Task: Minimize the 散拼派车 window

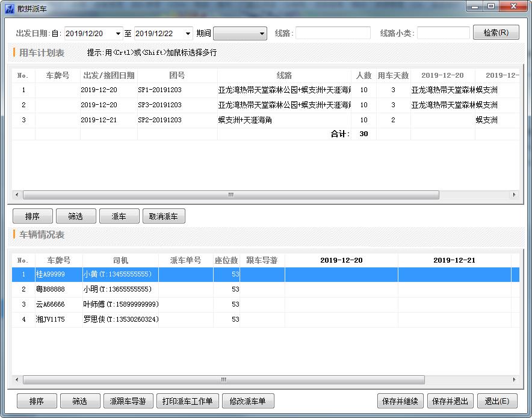Action: coord(475,7)
